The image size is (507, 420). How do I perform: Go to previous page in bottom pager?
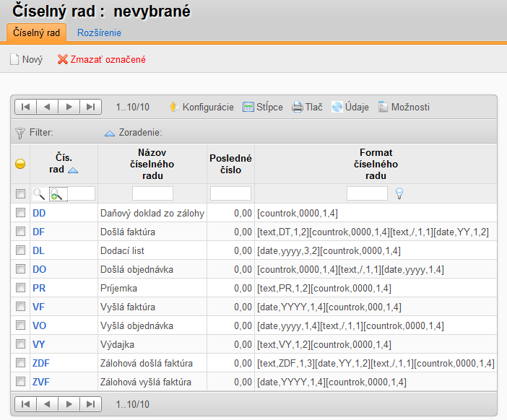point(47,404)
